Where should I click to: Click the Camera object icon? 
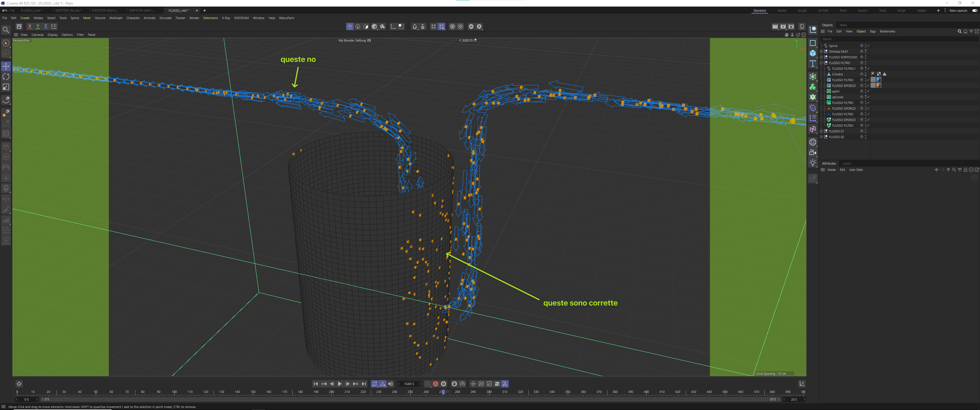coord(812,153)
